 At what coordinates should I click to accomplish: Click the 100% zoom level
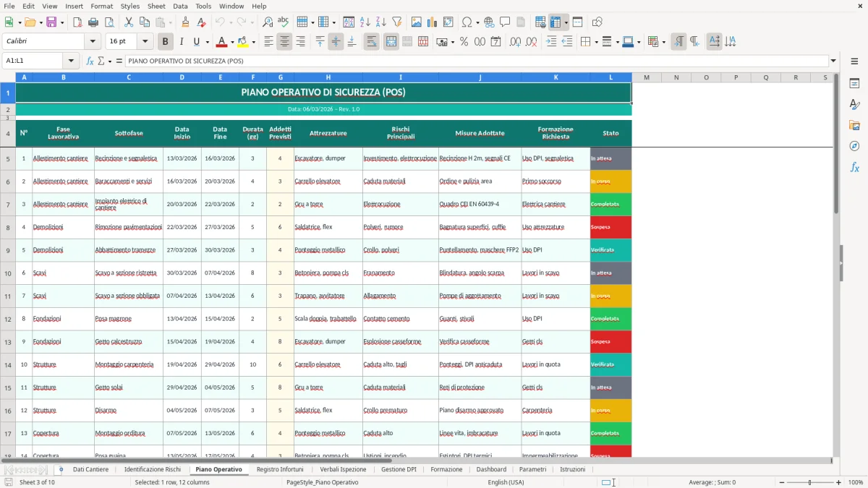coord(855,482)
